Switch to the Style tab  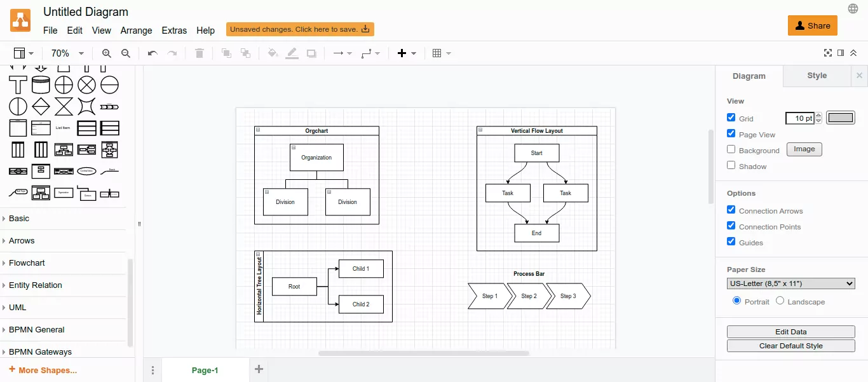click(817, 76)
